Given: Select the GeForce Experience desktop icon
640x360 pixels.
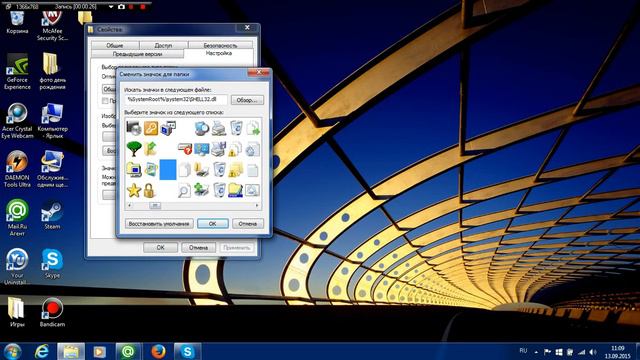Looking at the screenshot, I should click(17, 71).
